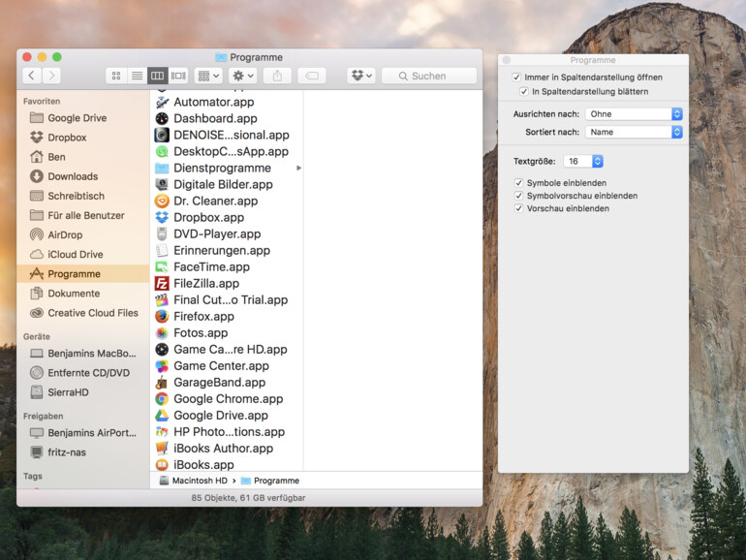746x560 pixels.
Task: Select iCloud Drive in sidebar
Action: tap(75, 255)
